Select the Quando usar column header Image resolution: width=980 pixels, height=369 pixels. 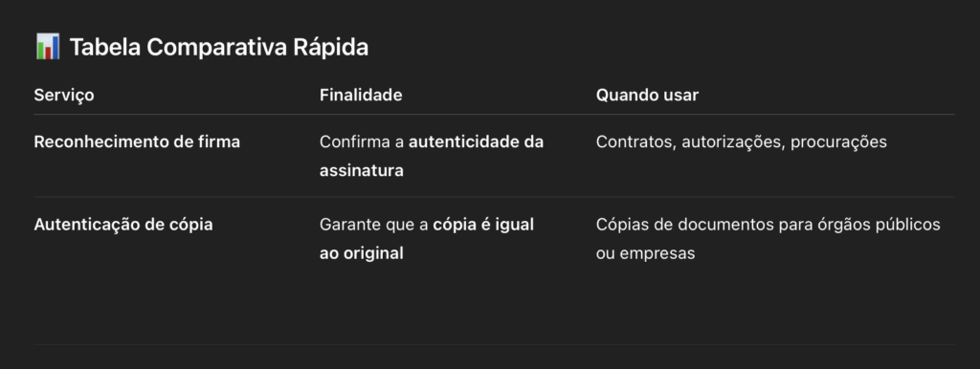(647, 95)
